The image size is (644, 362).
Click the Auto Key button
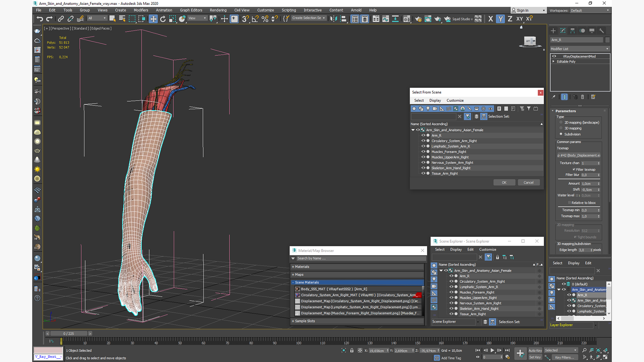pos(535,351)
